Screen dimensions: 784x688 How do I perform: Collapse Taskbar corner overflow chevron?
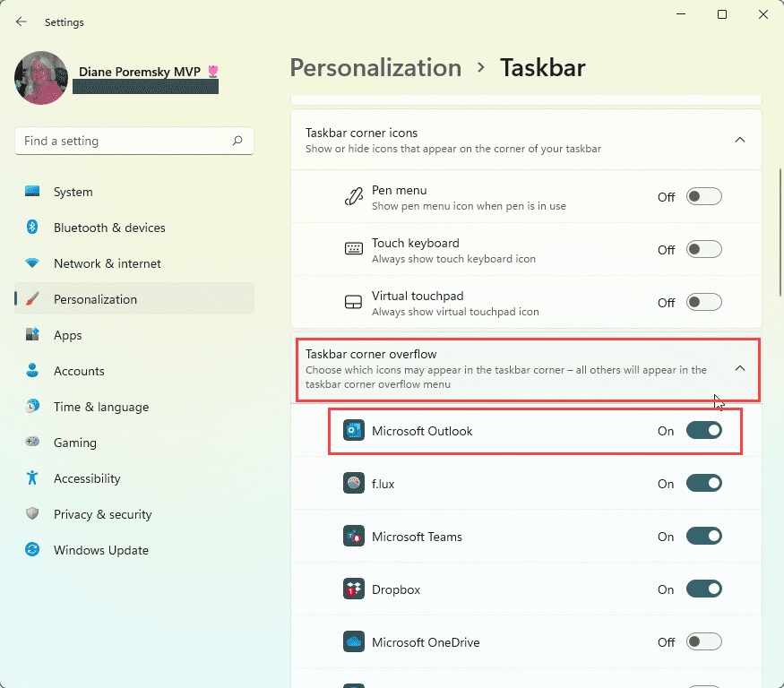coord(740,368)
